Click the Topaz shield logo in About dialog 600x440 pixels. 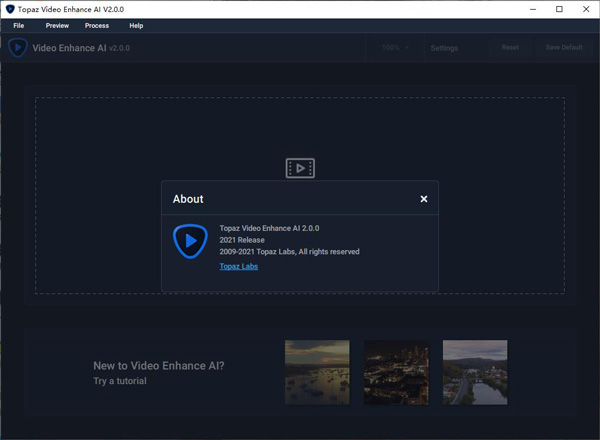coord(190,241)
